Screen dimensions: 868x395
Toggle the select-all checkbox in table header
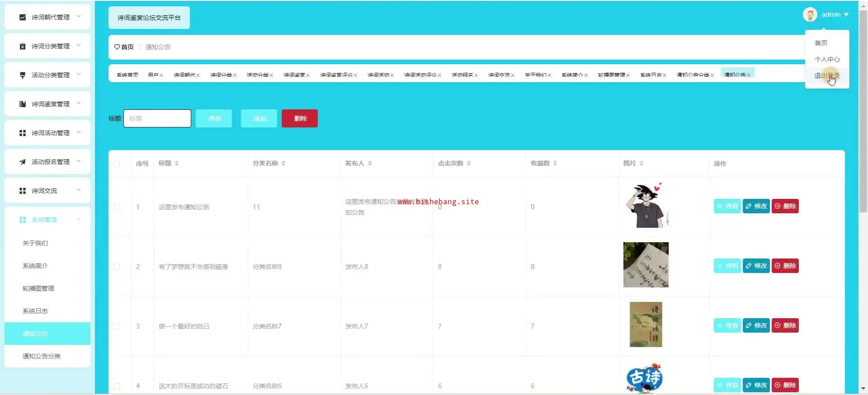click(117, 164)
